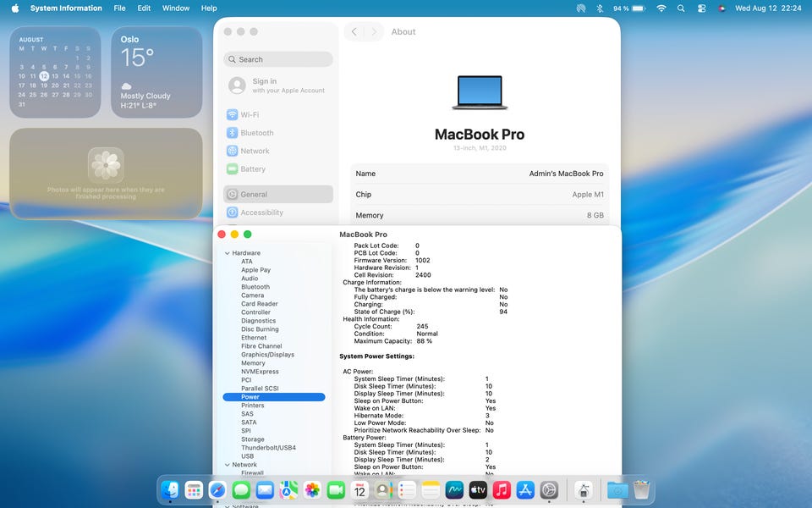812x508 pixels.
Task: Select highlighted Power item in tree
Action: (274, 397)
